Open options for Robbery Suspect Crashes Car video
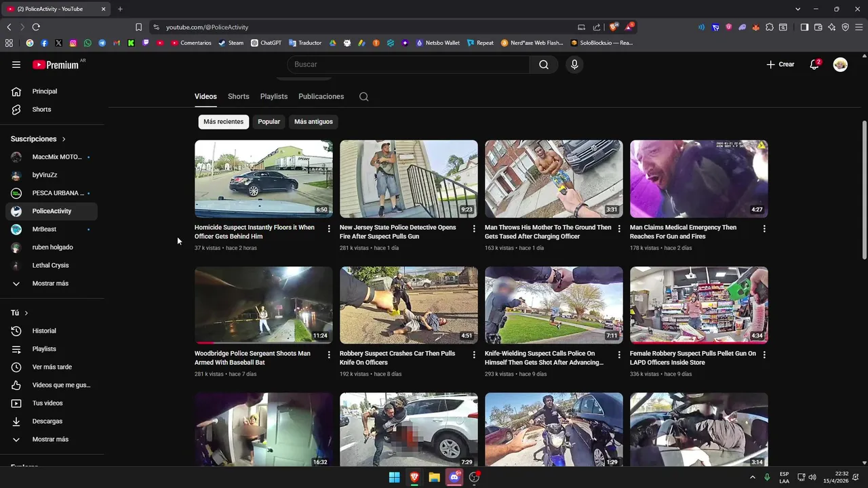This screenshot has height=488, width=868. (x=474, y=354)
